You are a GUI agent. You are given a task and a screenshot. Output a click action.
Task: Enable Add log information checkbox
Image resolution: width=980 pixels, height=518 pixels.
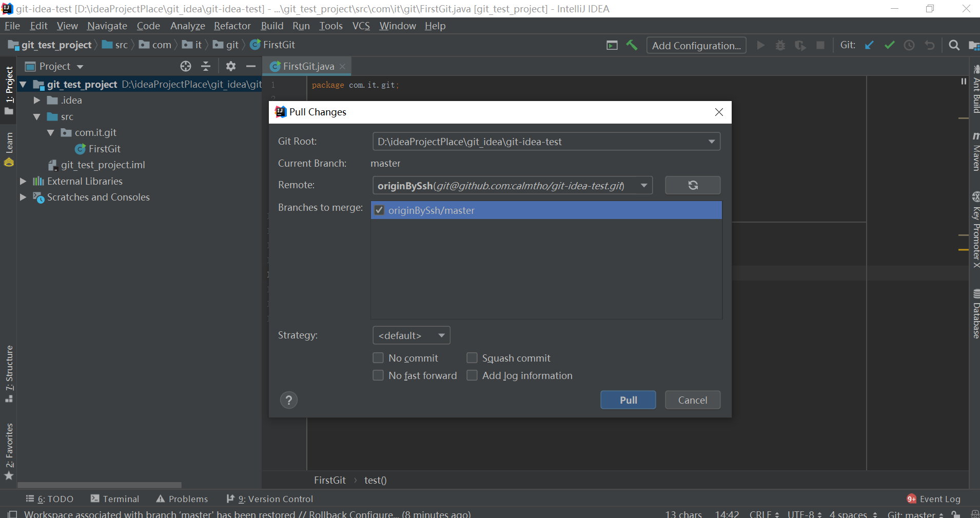click(x=472, y=375)
